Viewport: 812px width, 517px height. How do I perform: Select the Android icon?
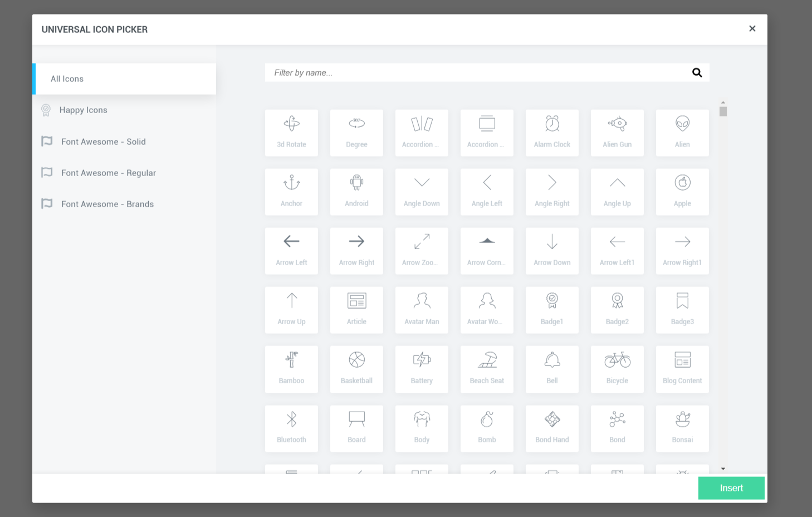point(356,192)
